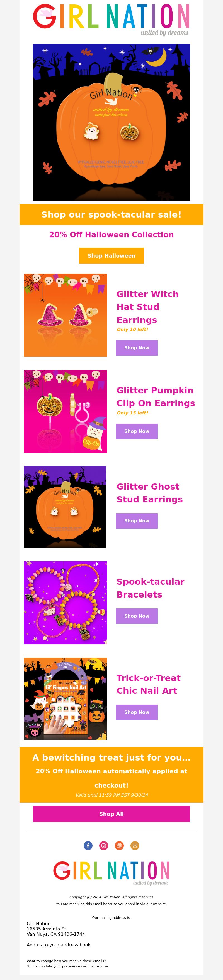Shop Now for Glitter Pumpkin Clip On Earrings

click(137, 431)
